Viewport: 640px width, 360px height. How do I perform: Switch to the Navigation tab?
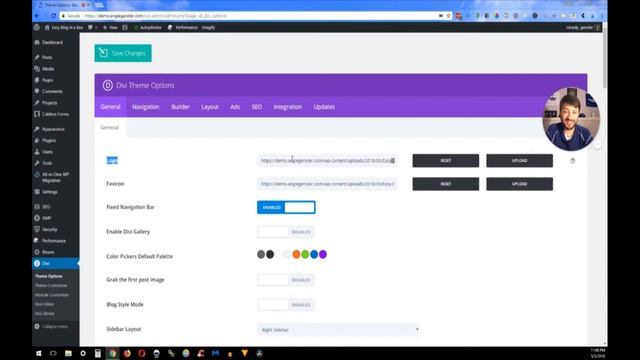(146, 107)
